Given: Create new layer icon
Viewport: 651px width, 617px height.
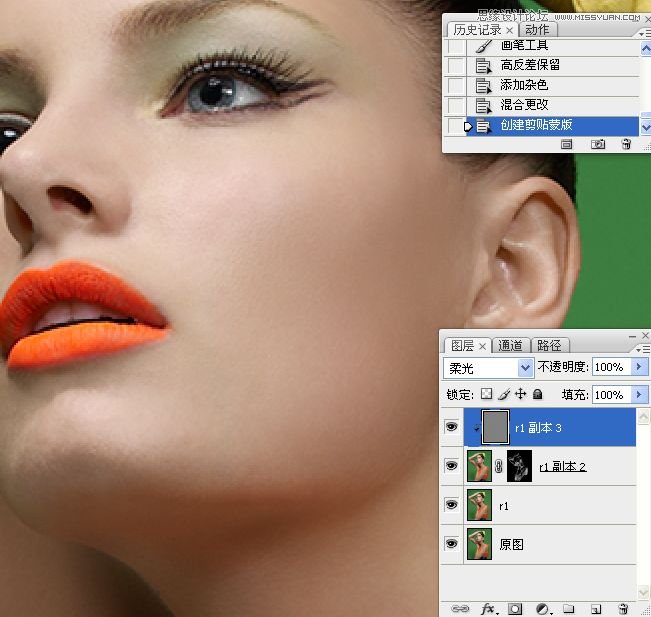Looking at the screenshot, I should [596, 609].
